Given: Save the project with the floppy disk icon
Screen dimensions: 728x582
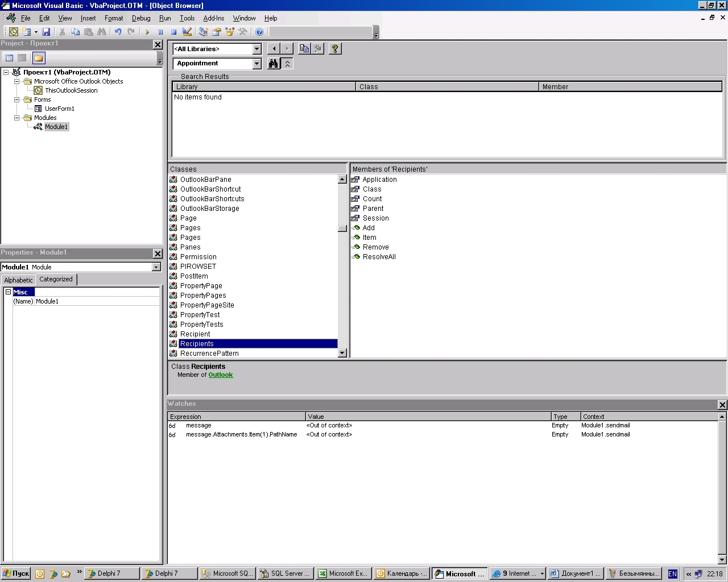Looking at the screenshot, I should point(46,32).
